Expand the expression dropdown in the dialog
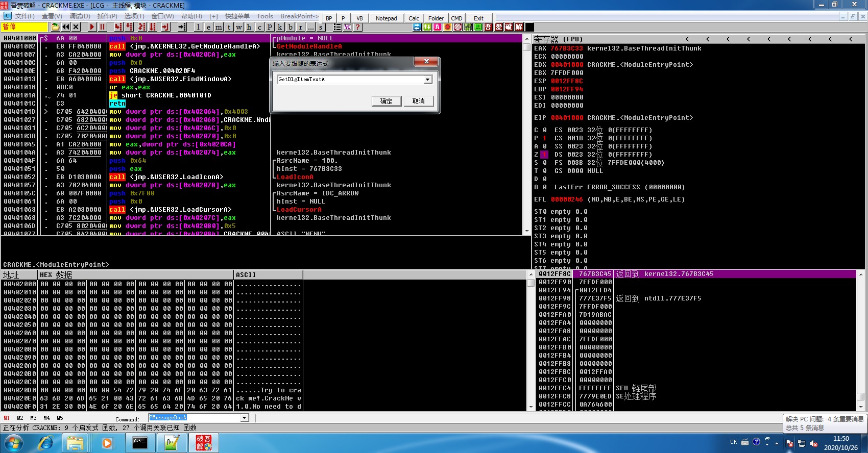 coord(427,80)
